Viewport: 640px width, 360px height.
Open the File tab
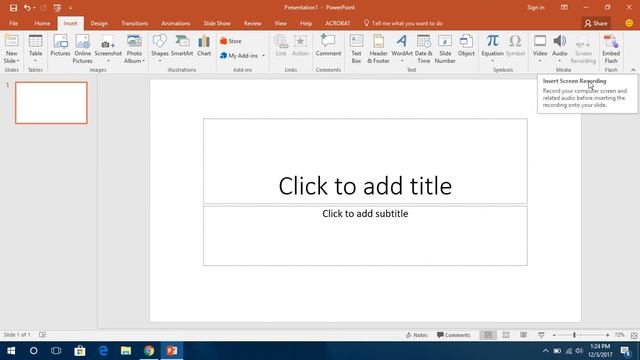point(13,23)
